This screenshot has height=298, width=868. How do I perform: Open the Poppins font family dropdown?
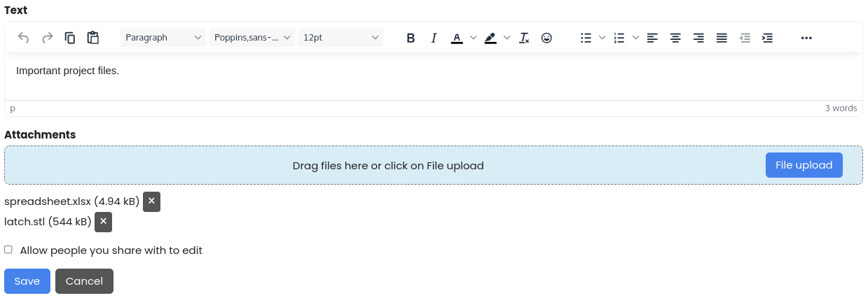click(252, 38)
